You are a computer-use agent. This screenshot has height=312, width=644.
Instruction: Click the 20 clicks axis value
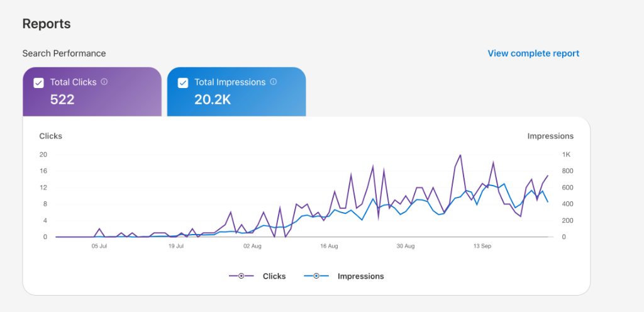coord(43,154)
